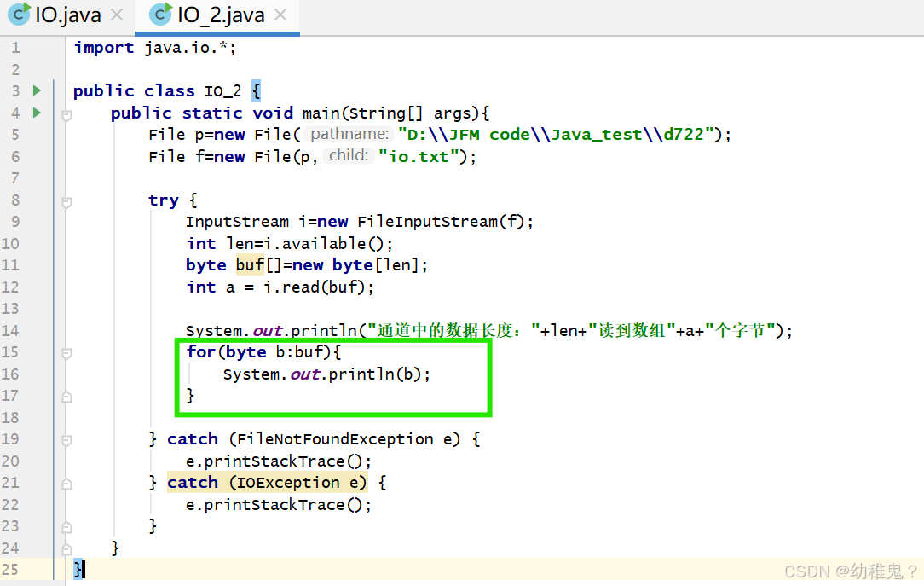The image size is (924, 586).
Task: Close the IO.java tab
Action: [x=118, y=15]
